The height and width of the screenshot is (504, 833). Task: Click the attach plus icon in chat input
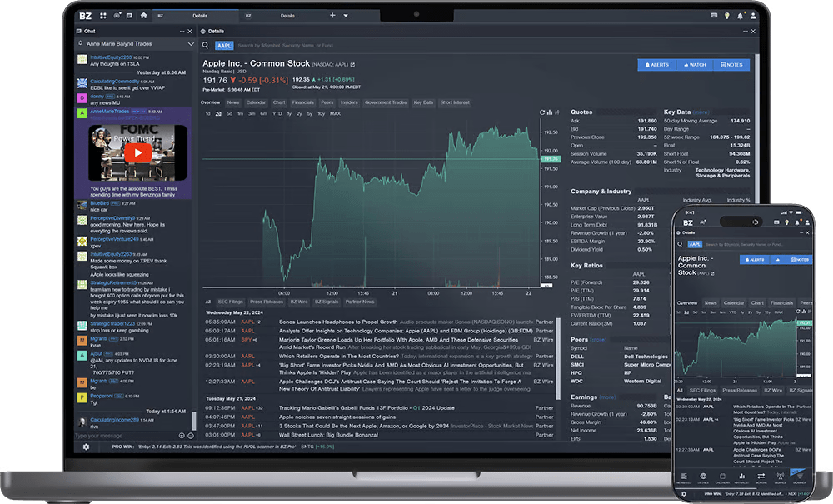pos(182,436)
